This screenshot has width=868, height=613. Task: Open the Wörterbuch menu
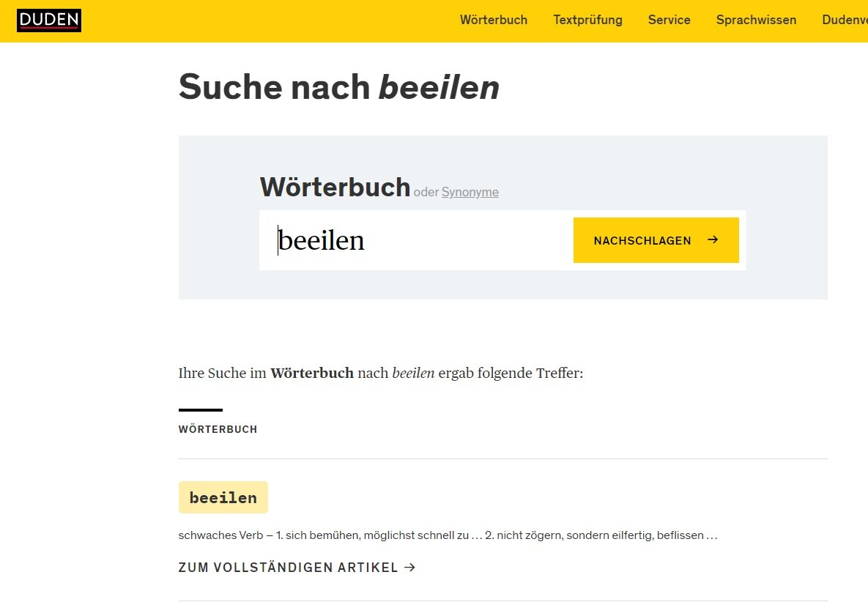pos(493,20)
